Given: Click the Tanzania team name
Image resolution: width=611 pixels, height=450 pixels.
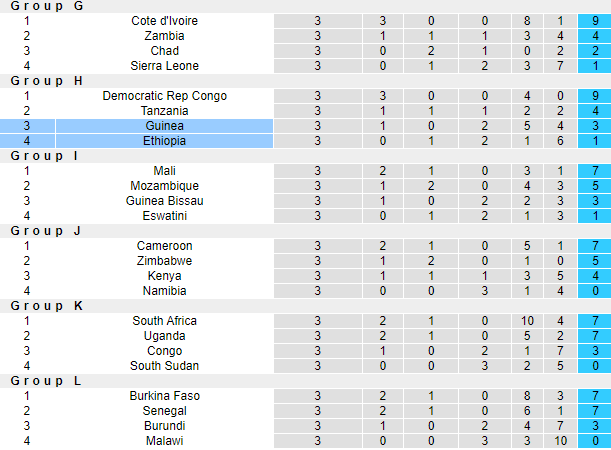Looking at the screenshot, I should (x=164, y=111).
